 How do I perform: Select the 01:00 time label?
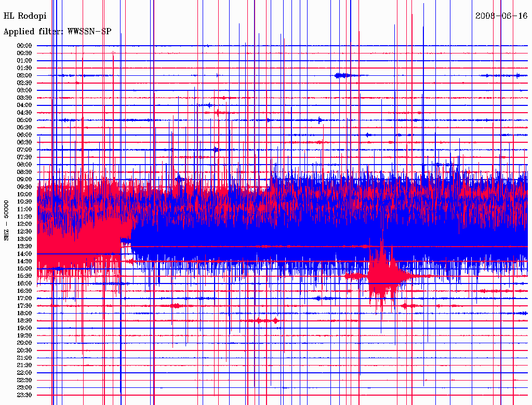24,60
